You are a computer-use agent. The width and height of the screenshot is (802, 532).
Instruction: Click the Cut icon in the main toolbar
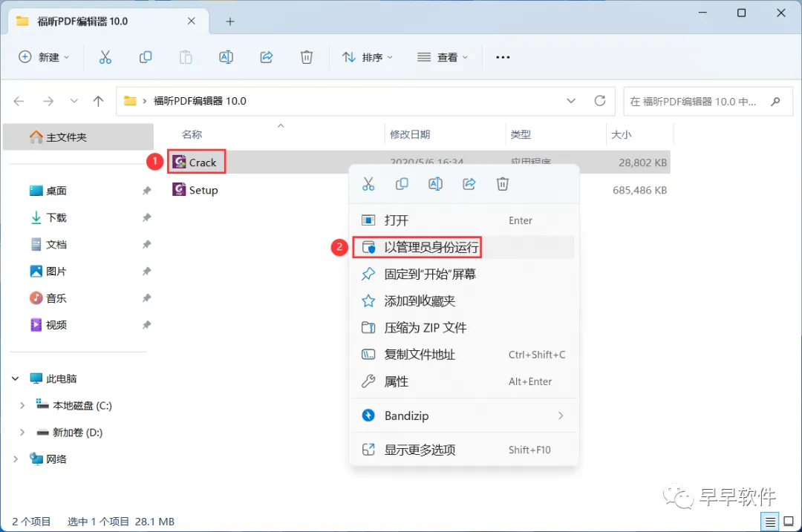pos(105,57)
